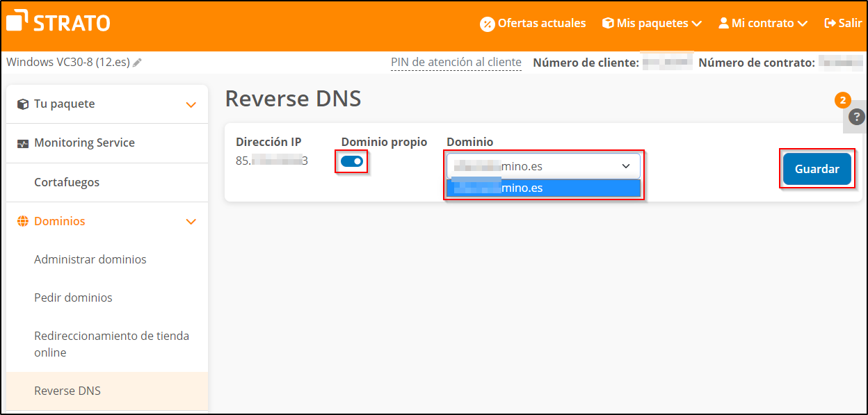Collapse the Dominios section

[x=191, y=221]
